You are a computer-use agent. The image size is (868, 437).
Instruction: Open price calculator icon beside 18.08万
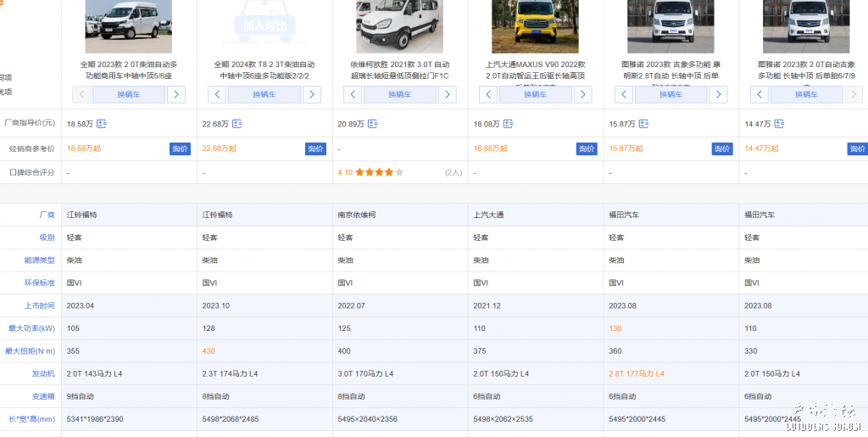pos(509,124)
